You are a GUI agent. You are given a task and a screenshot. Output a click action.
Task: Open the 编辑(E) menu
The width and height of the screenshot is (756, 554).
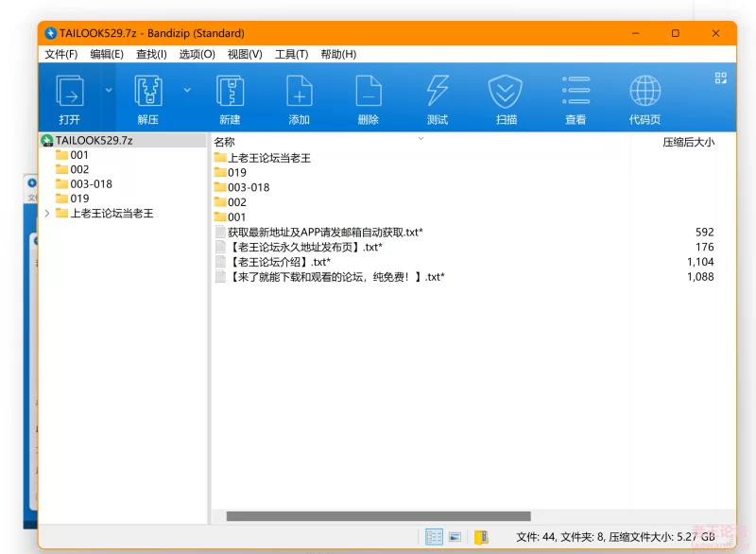pos(107,54)
